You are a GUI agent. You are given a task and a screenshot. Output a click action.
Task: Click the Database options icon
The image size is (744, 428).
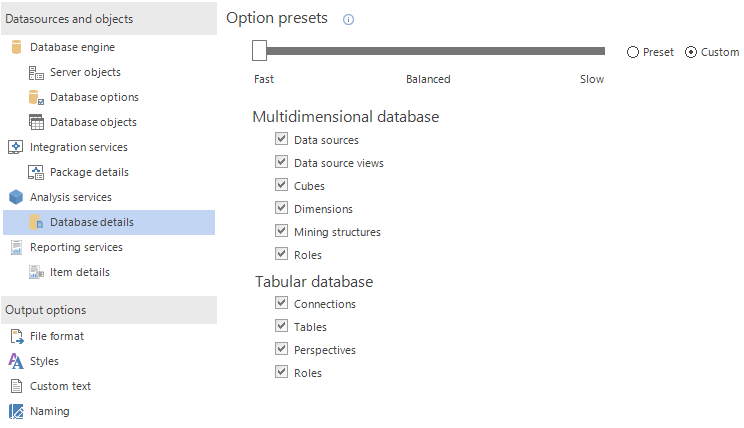pos(36,97)
